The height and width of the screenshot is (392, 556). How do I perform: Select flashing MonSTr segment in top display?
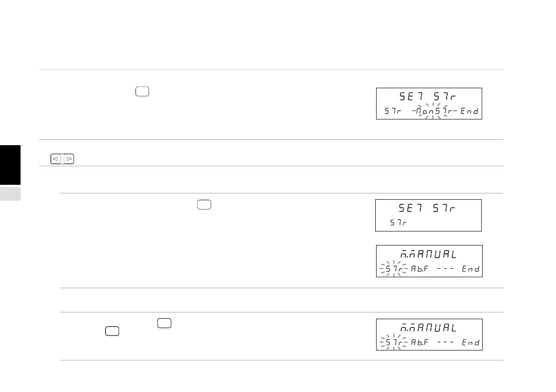tap(432, 112)
